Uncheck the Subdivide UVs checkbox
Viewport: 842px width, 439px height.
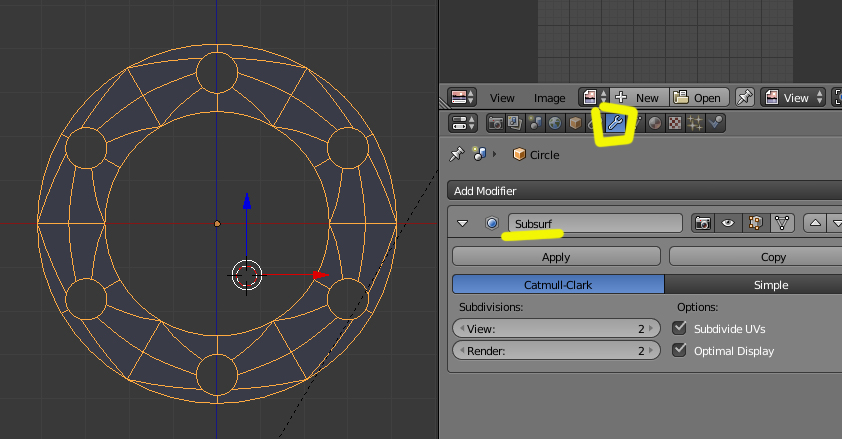pos(680,328)
